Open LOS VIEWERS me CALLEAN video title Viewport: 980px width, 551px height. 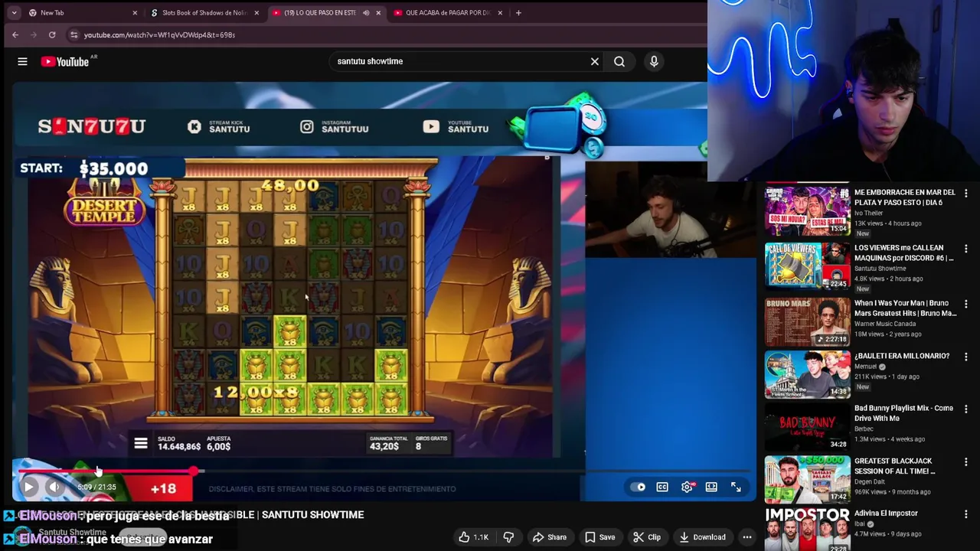(903, 253)
